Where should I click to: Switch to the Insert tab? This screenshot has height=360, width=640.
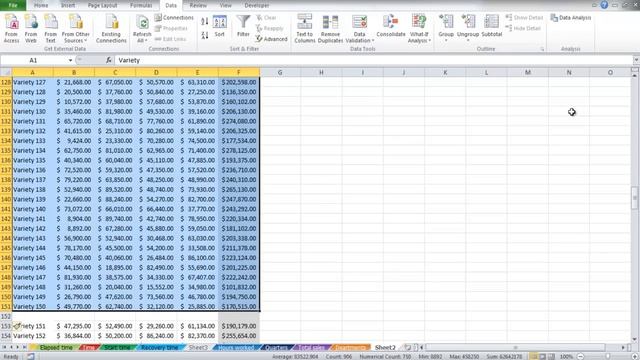(68, 5)
